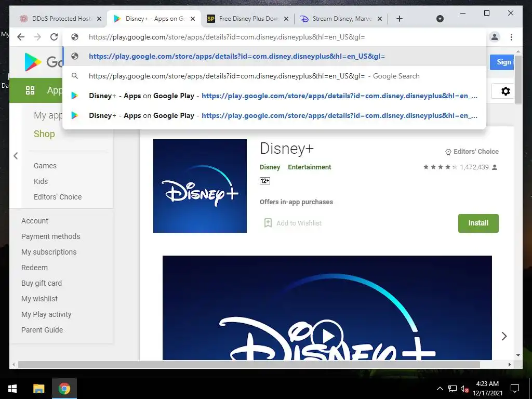Close the Stream Disney, Marvel tab

click(380, 19)
